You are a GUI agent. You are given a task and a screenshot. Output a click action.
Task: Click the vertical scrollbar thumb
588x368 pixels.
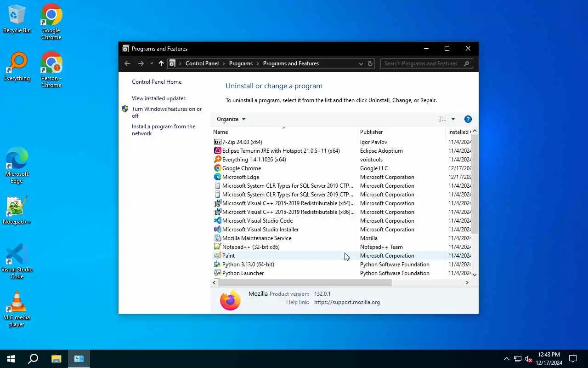pyautogui.click(x=475, y=184)
